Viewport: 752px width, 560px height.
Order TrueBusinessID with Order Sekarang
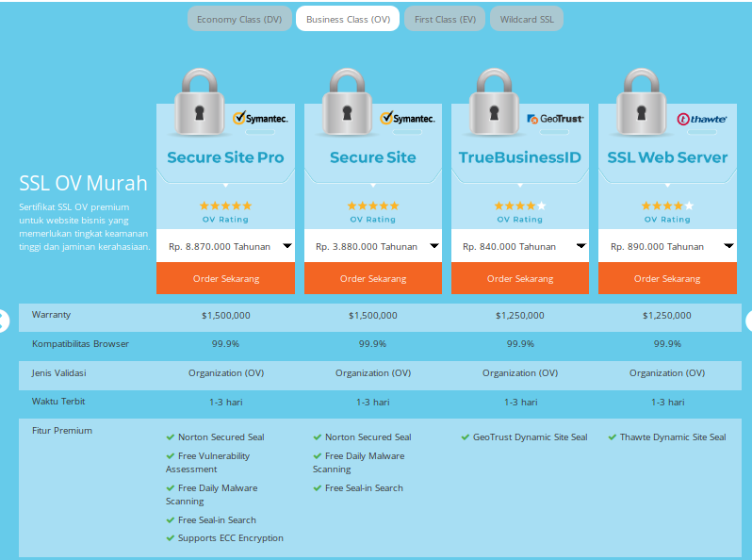[x=520, y=278]
